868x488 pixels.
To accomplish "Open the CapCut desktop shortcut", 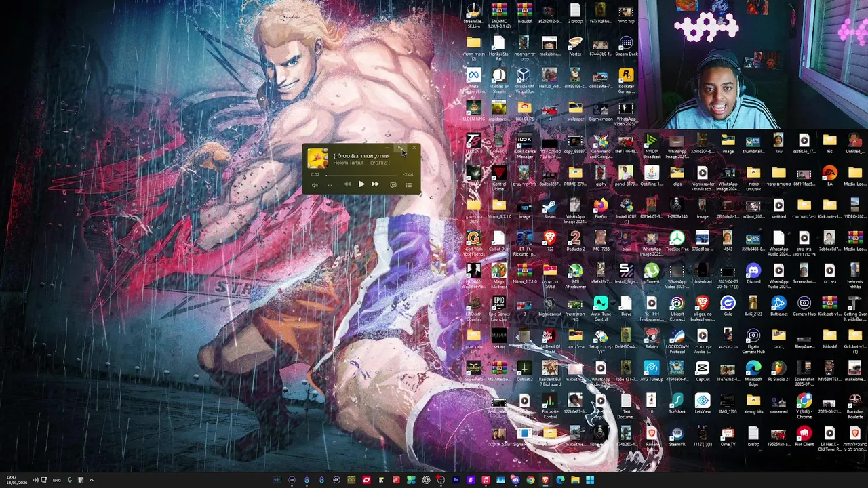I will click(x=703, y=372).
